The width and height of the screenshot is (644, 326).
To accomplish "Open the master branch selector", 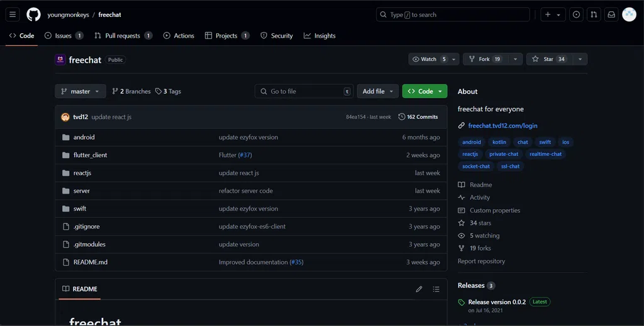I will pos(80,92).
